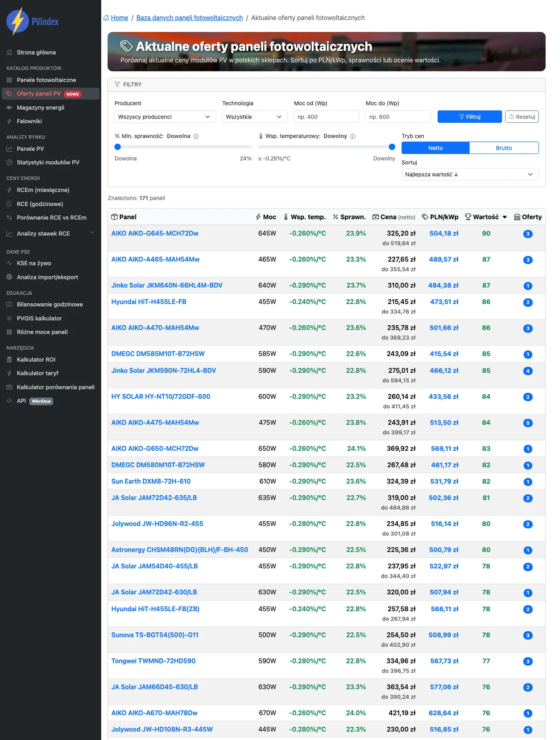Sort table by Wartość column
560x740 pixels.
coord(486,217)
